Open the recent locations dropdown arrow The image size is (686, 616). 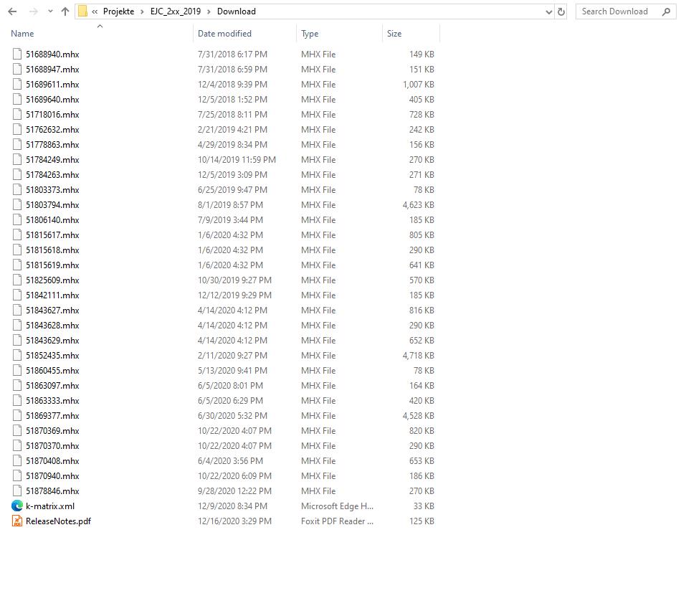tap(50, 11)
